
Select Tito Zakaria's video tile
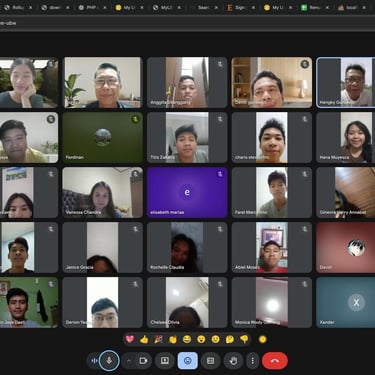[x=187, y=137]
